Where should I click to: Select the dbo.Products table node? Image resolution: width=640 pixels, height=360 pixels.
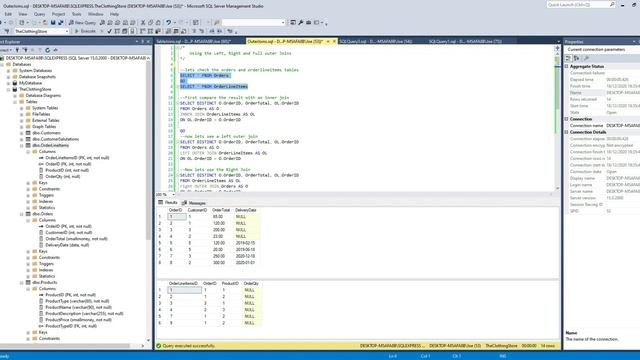click(44, 282)
